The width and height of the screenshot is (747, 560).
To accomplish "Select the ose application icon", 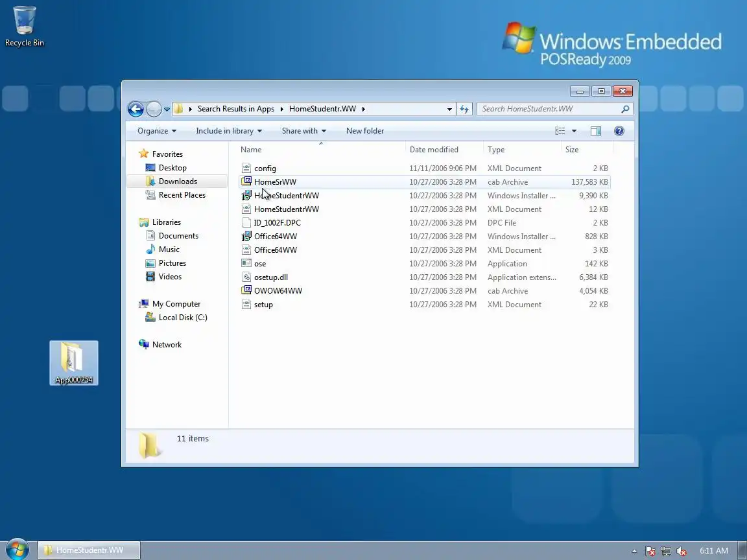I will click(x=246, y=263).
